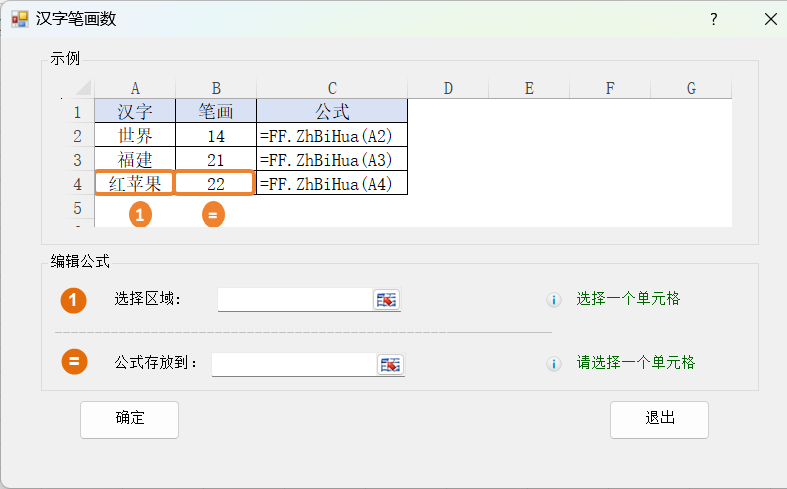Viewport: 787px width, 489px height.
Task: Open help with the question mark button
Action: coord(713,19)
